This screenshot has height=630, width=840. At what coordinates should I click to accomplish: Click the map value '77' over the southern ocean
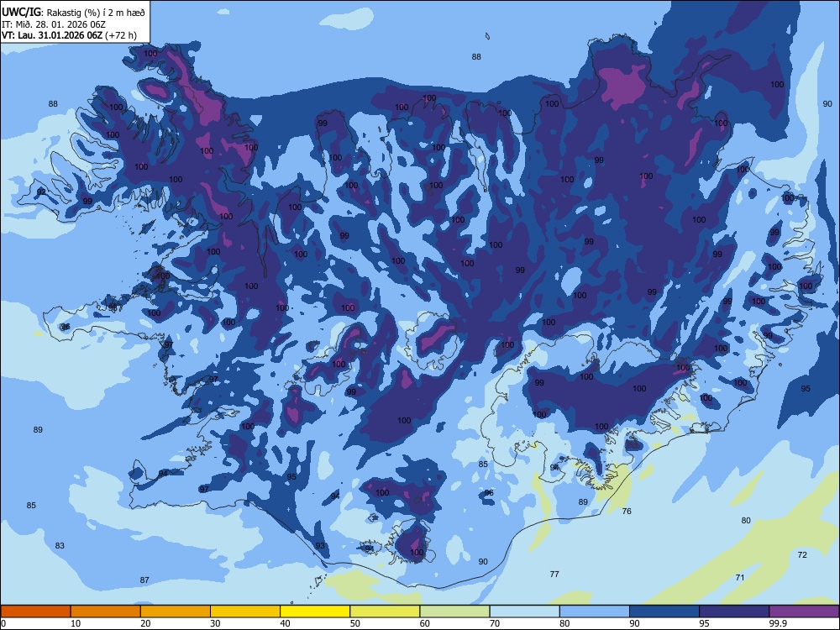point(554,574)
